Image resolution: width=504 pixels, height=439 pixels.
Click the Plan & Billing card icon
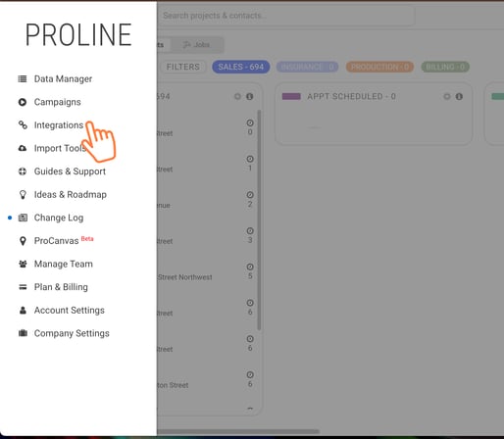pos(23,287)
